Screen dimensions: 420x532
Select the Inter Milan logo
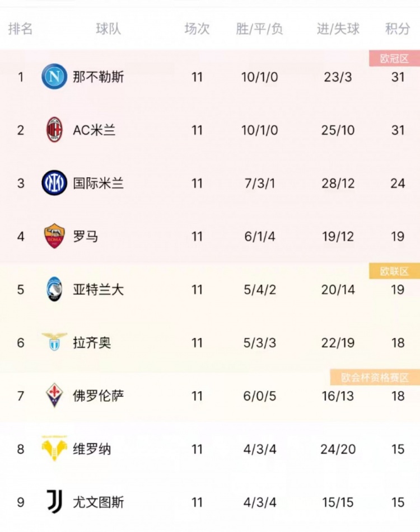point(54,183)
